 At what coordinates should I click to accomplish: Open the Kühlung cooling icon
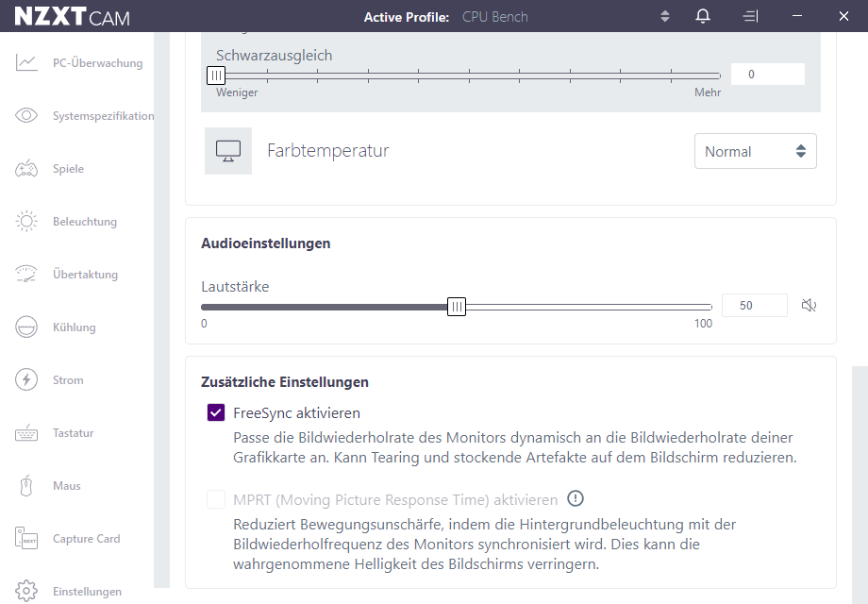26,327
